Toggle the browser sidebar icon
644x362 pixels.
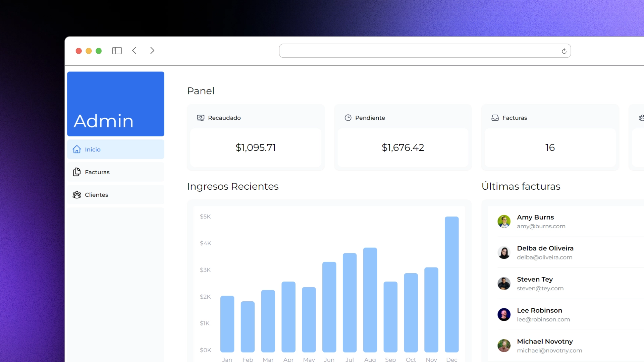click(x=117, y=51)
